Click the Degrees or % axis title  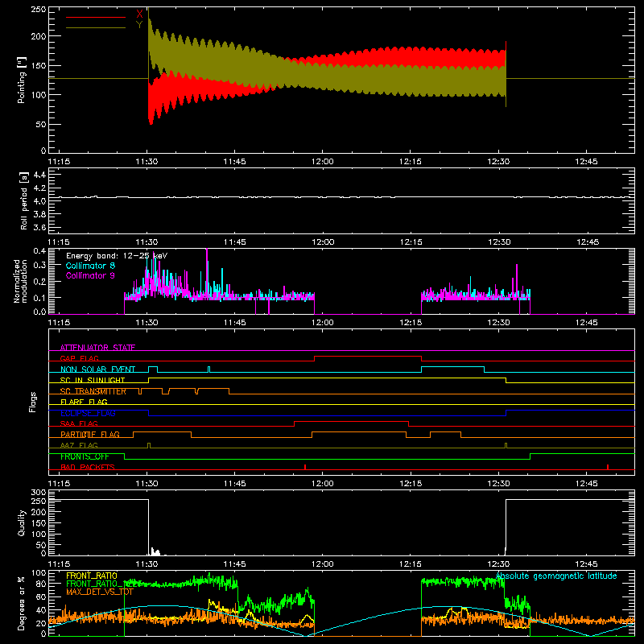point(22,603)
